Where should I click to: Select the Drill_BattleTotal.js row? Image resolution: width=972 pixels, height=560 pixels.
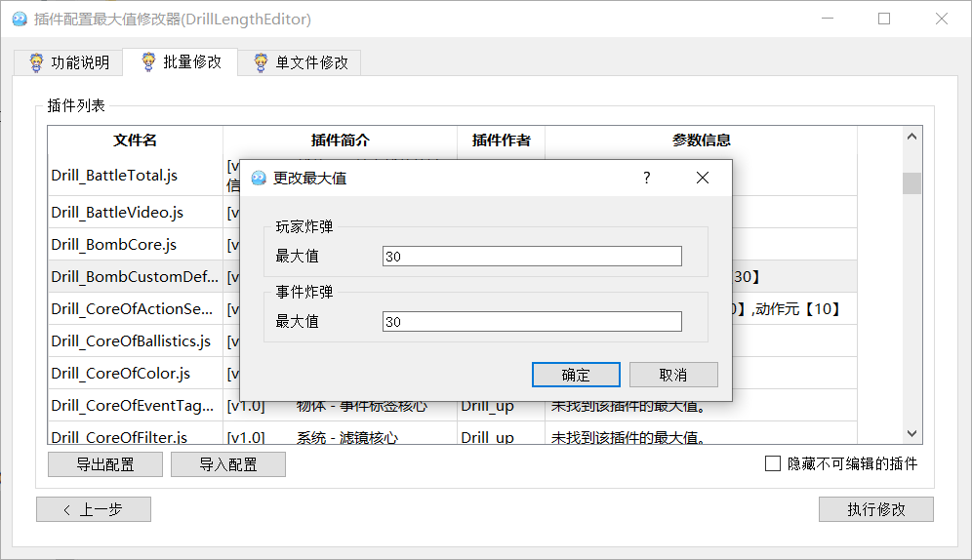114,176
